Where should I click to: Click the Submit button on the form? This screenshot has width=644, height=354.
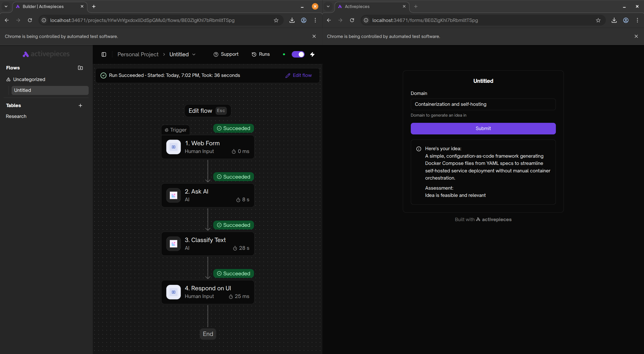483,128
